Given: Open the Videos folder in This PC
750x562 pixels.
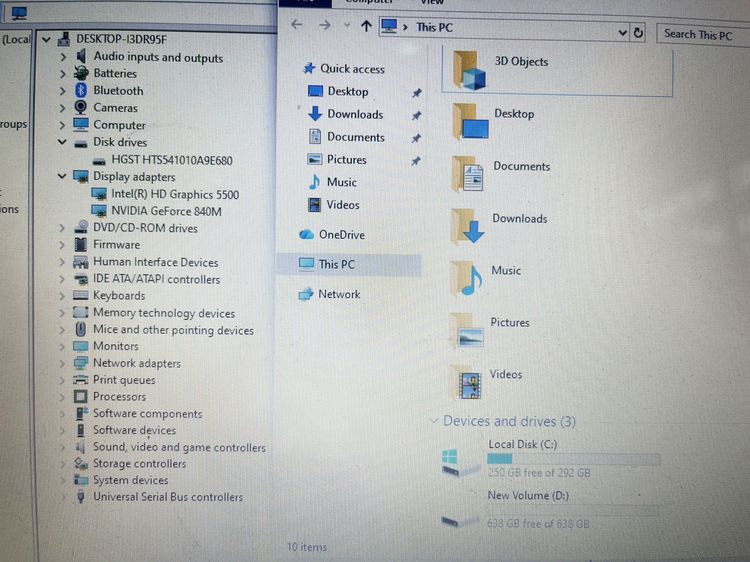Looking at the screenshot, I should coord(466,382).
